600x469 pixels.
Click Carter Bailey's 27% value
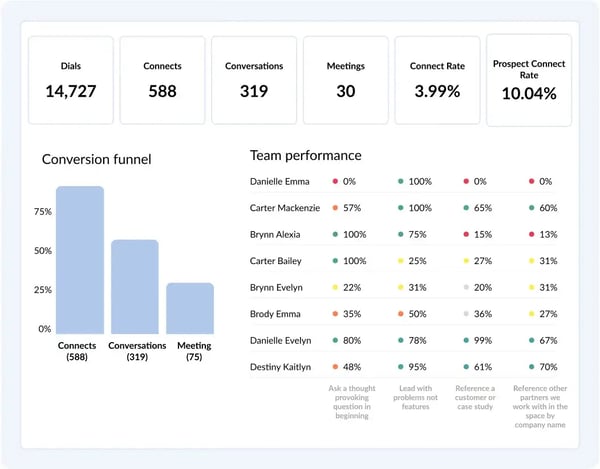483,261
